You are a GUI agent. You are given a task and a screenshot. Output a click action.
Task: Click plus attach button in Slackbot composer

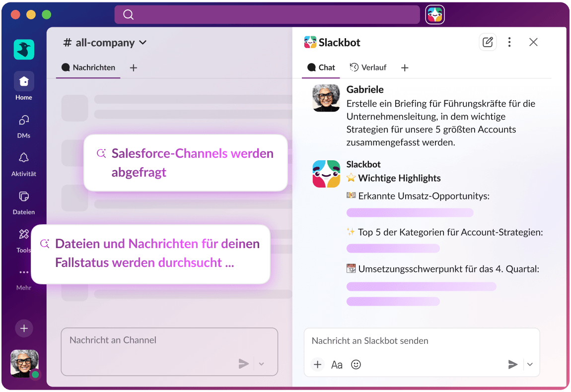pos(318,364)
